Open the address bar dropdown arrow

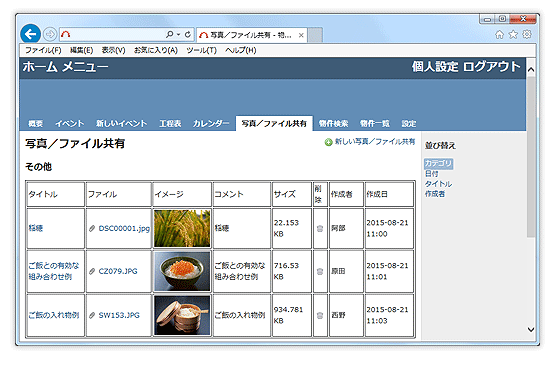(178, 35)
